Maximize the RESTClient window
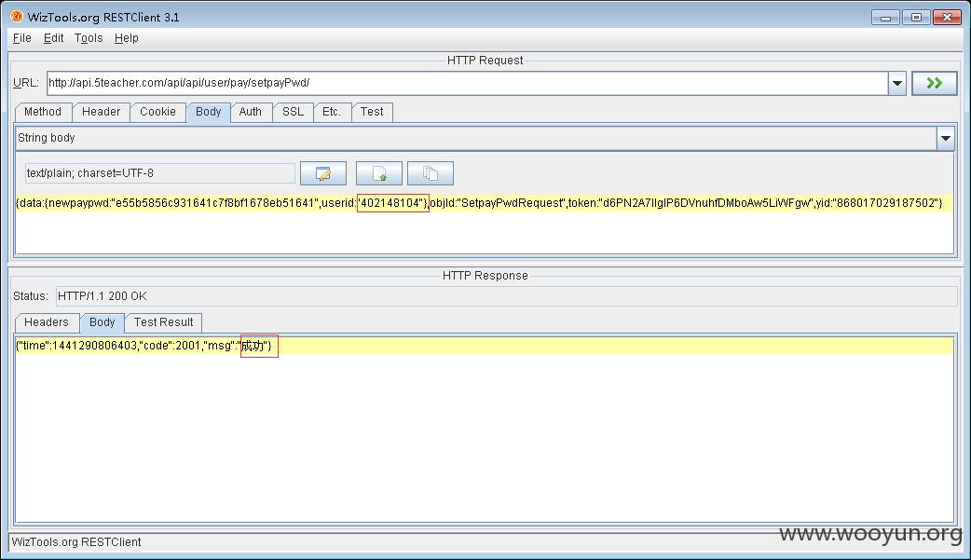 point(916,18)
